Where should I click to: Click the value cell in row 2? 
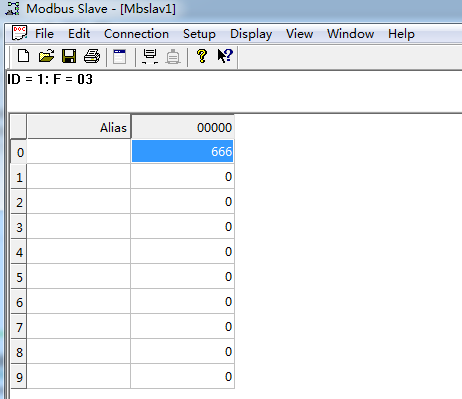[182, 202]
